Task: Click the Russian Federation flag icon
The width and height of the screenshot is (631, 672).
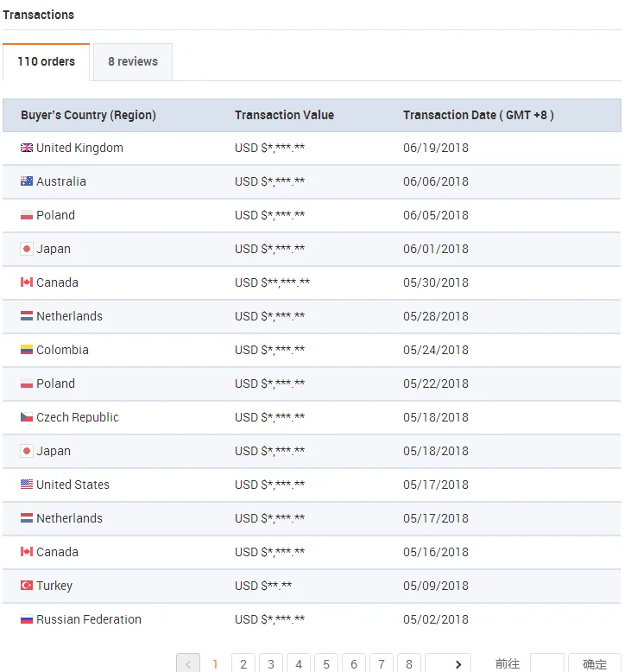Action: tap(27, 619)
